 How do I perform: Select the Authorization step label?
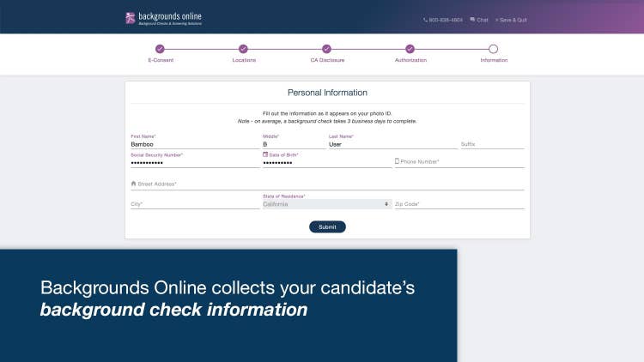pyautogui.click(x=410, y=60)
